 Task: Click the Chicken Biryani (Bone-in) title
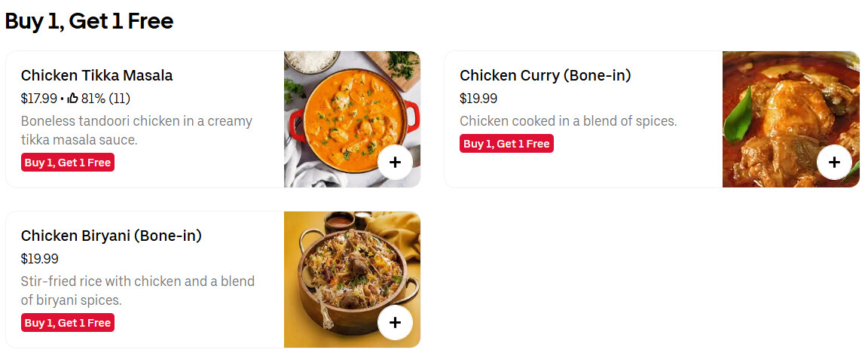click(x=111, y=236)
